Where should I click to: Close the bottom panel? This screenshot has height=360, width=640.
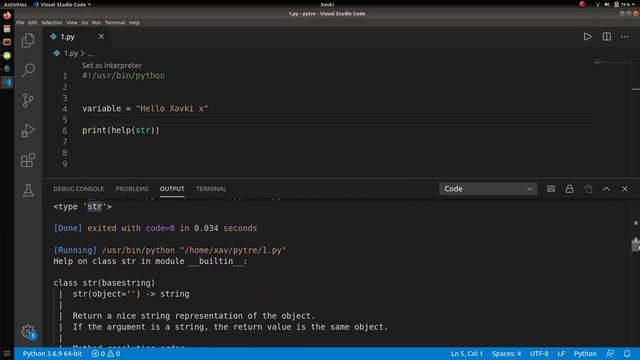click(625, 189)
